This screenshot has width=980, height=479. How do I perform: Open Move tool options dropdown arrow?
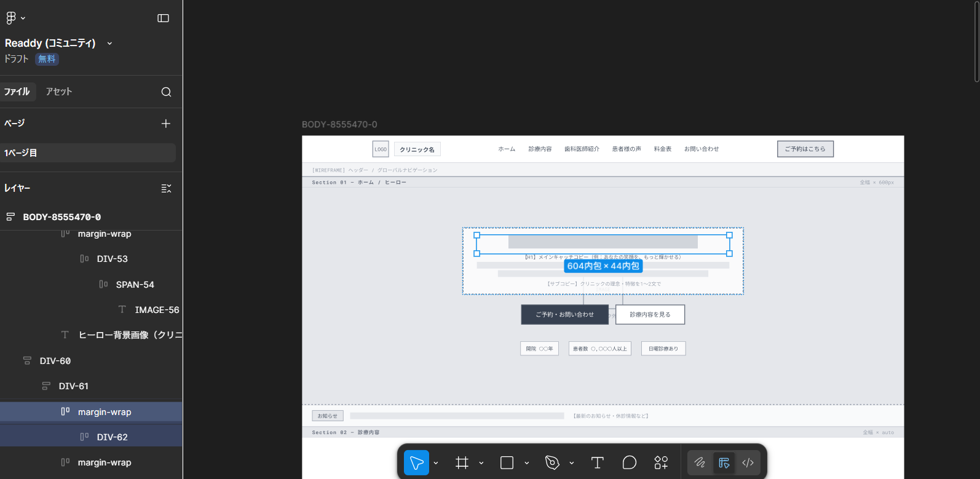pos(436,463)
